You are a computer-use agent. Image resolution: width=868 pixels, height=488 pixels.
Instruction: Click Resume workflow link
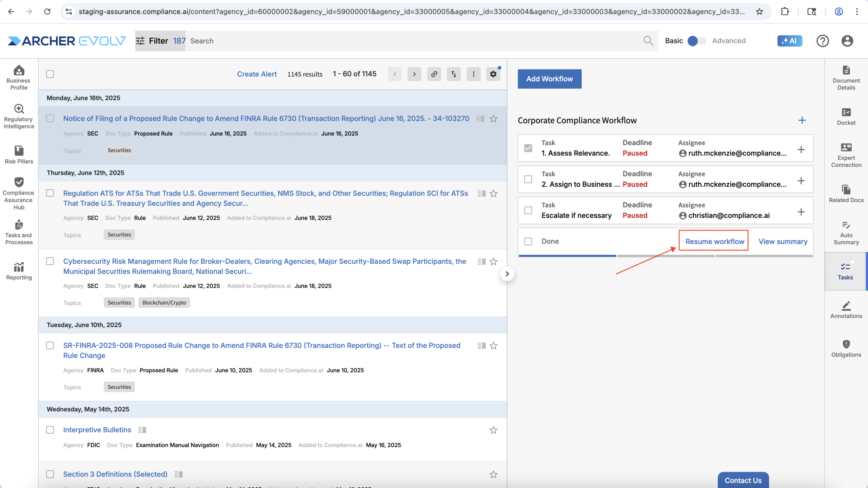(715, 241)
